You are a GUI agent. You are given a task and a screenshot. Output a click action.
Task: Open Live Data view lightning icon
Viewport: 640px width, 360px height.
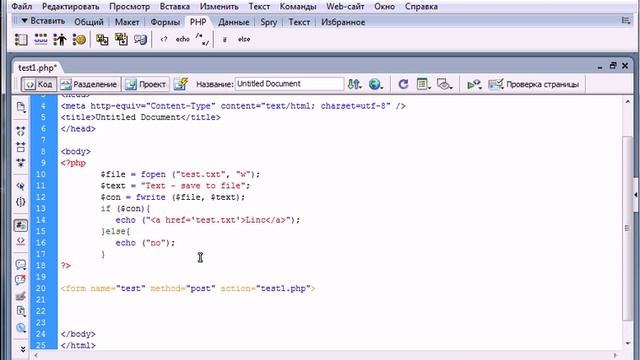(x=180, y=84)
